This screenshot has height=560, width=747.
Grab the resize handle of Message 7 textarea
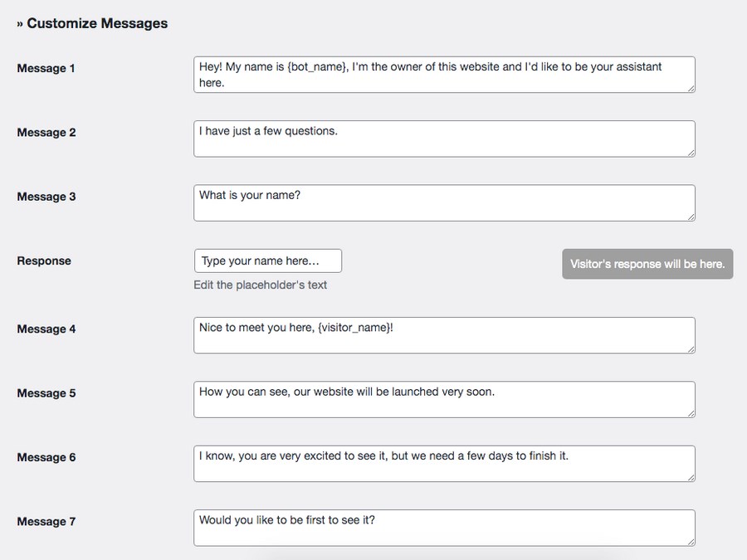coord(691,542)
